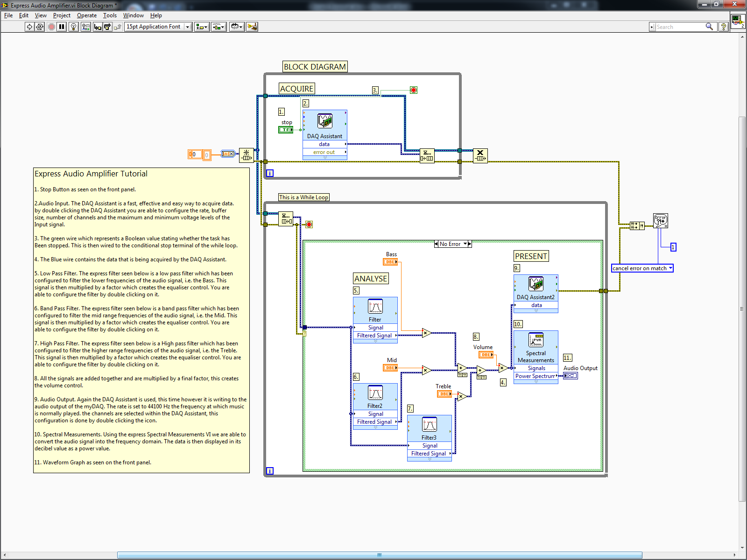
Task: Select the DAQ Assistant2 express VI icon
Action: (x=536, y=283)
